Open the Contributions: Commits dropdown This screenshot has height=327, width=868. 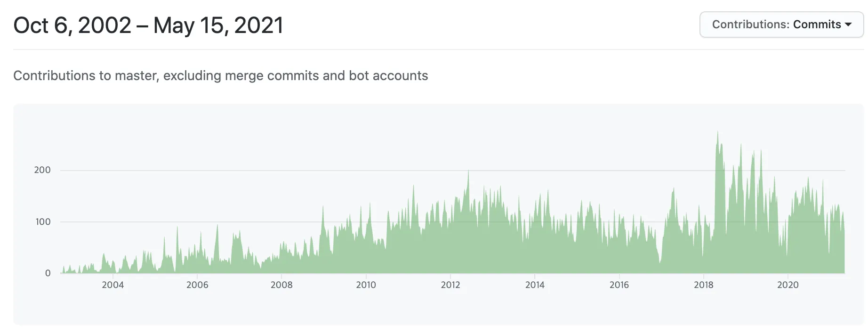781,25
